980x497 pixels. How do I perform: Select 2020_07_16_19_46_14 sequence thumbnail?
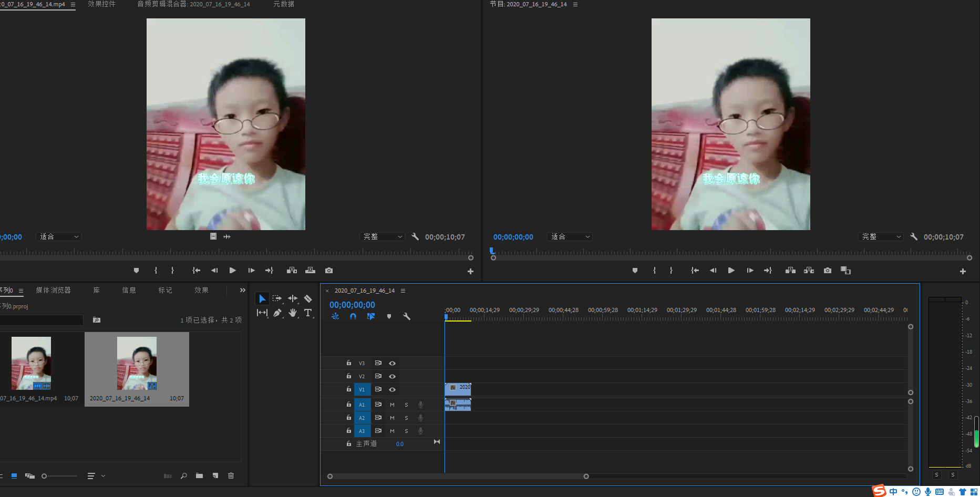click(137, 363)
